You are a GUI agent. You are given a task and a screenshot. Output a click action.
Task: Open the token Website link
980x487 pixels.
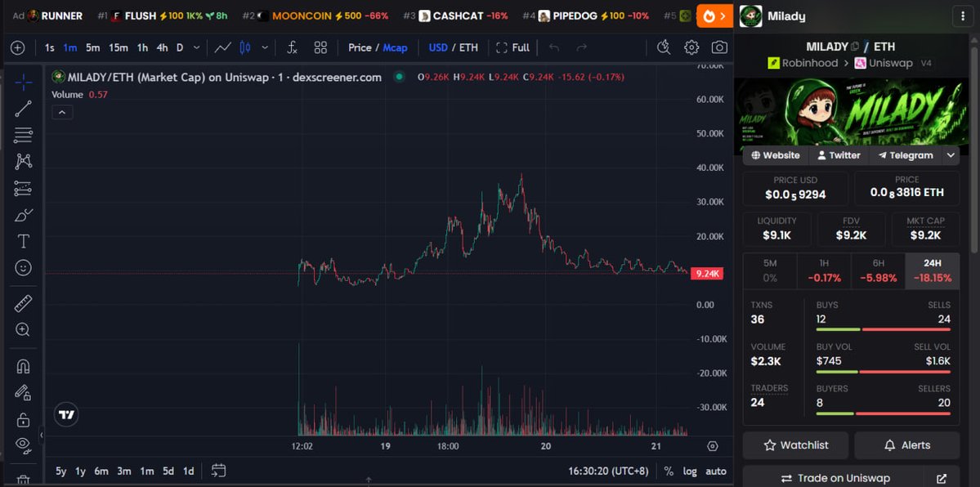tap(776, 155)
